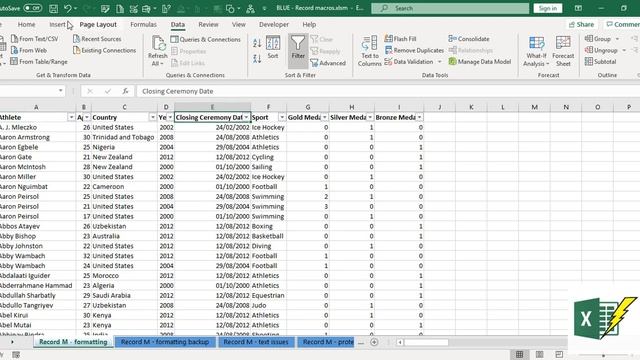Screen dimensions: 640x360
Task: Open the Sport column filter dropdown
Action: point(282,118)
